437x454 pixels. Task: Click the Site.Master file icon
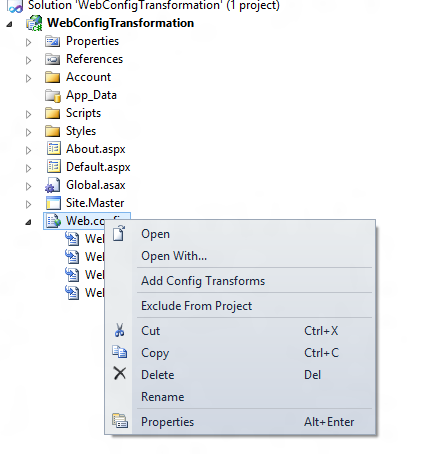tap(53, 203)
